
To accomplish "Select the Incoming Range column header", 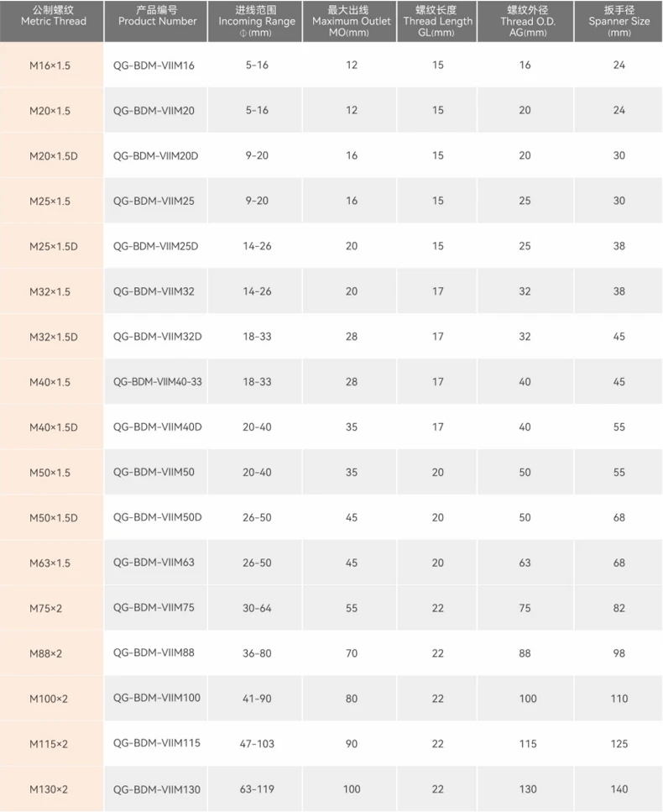I will click(x=257, y=22).
